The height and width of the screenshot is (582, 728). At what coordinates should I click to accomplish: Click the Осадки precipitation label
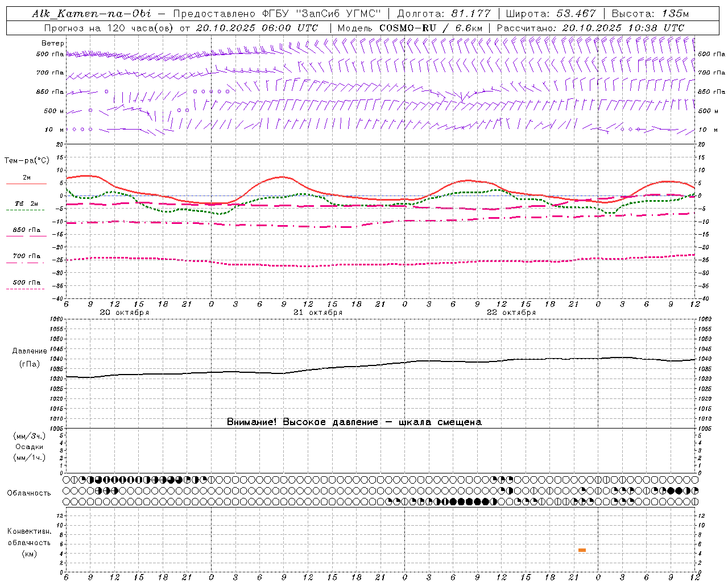pos(30,447)
